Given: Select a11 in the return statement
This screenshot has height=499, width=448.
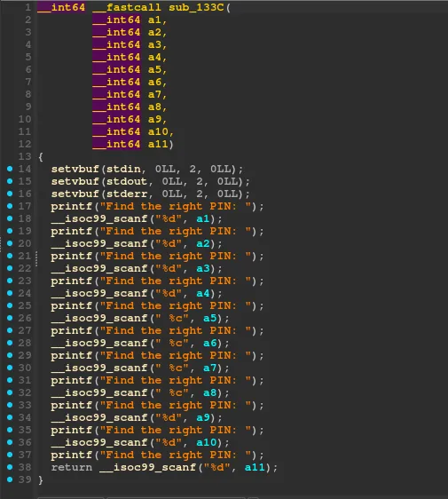Looking at the screenshot, I should 255,467.
